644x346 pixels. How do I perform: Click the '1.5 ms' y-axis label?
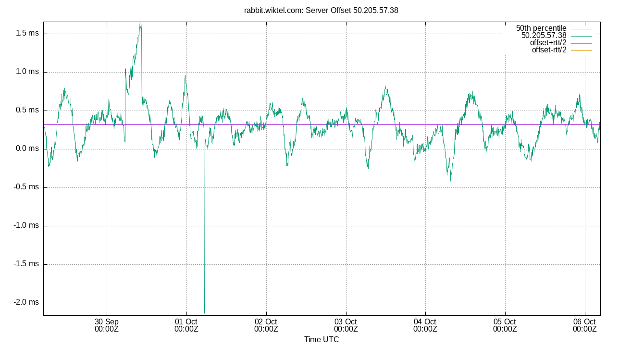(x=27, y=34)
